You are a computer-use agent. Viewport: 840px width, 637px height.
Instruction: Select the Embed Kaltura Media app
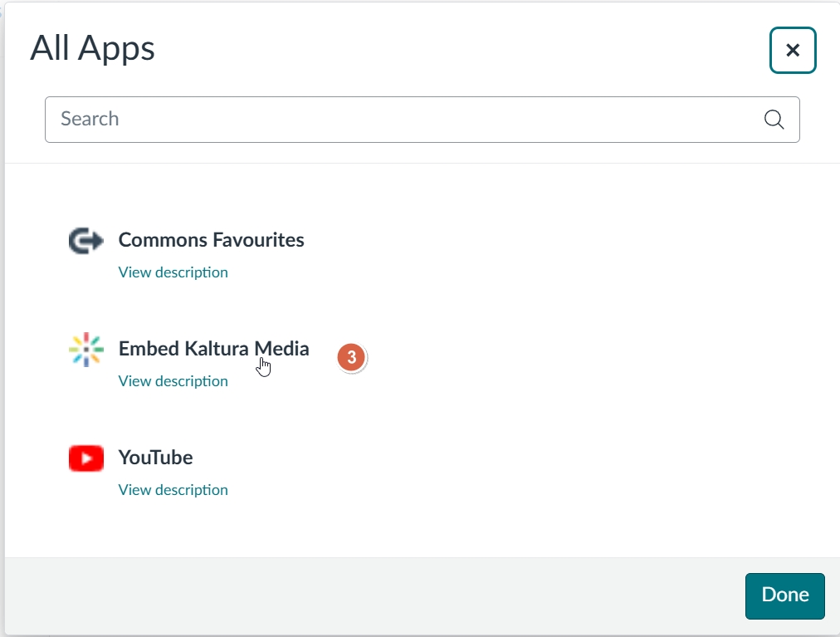(214, 349)
